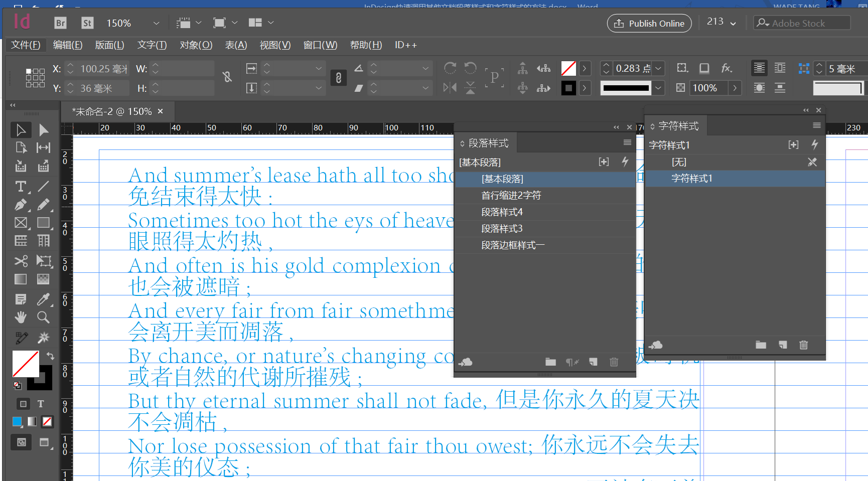Open the stroke type dropdown

658,88
